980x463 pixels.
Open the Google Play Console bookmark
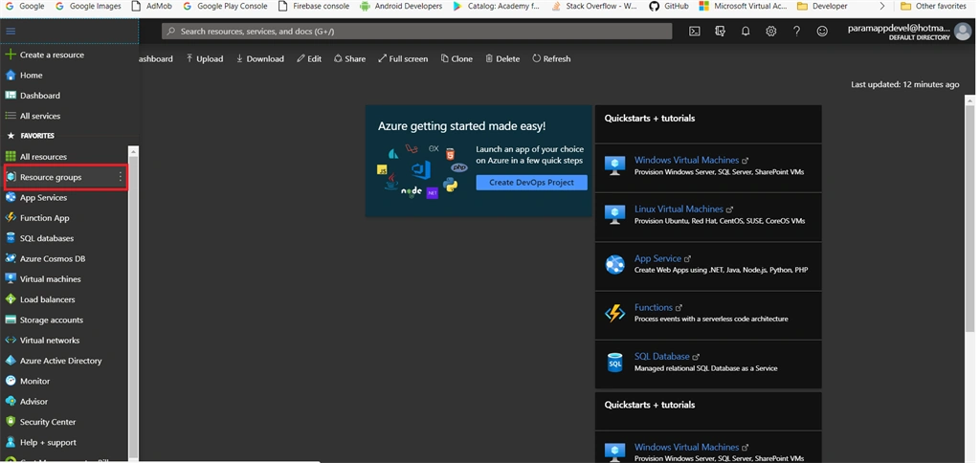point(225,7)
